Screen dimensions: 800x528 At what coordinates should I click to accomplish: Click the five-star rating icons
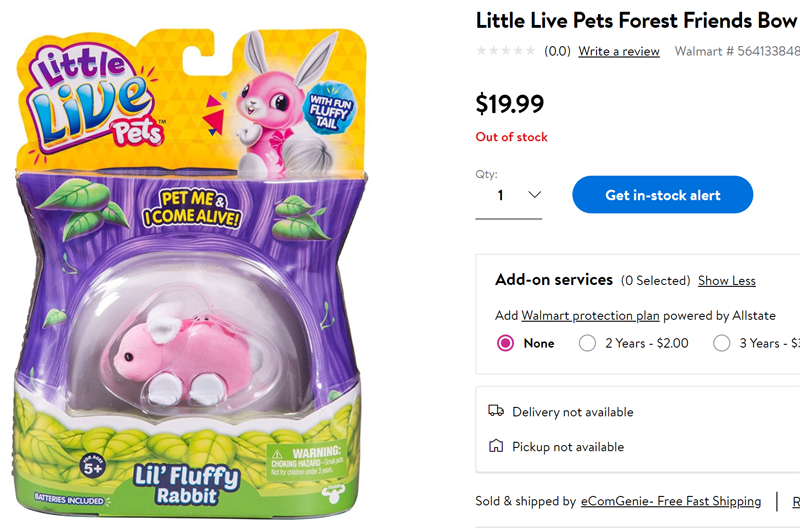[x=507, y=51]
